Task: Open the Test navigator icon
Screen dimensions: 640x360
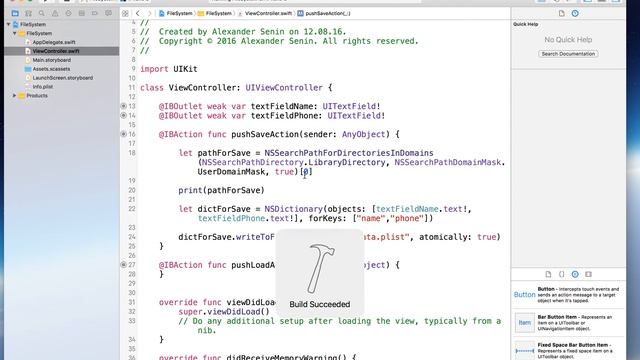Action: tap(68, 13)
